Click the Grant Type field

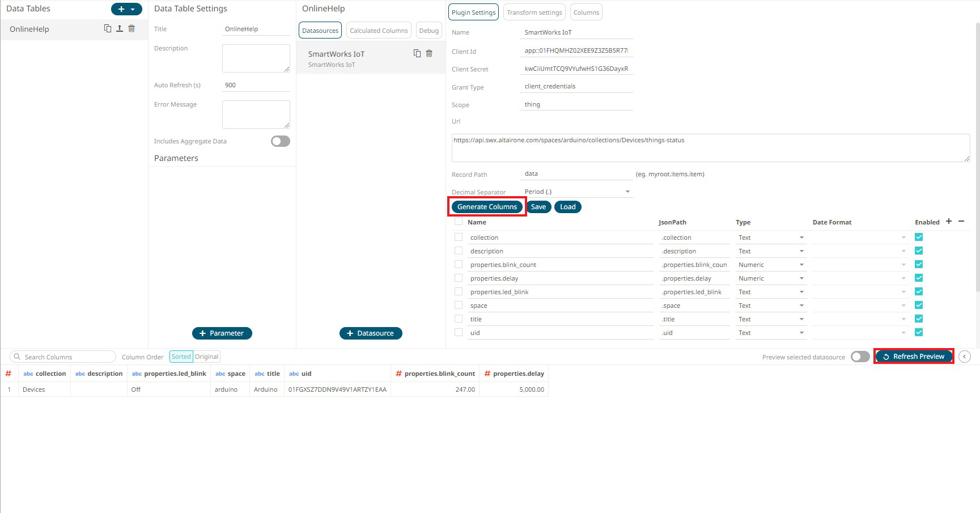click(576, 86)
